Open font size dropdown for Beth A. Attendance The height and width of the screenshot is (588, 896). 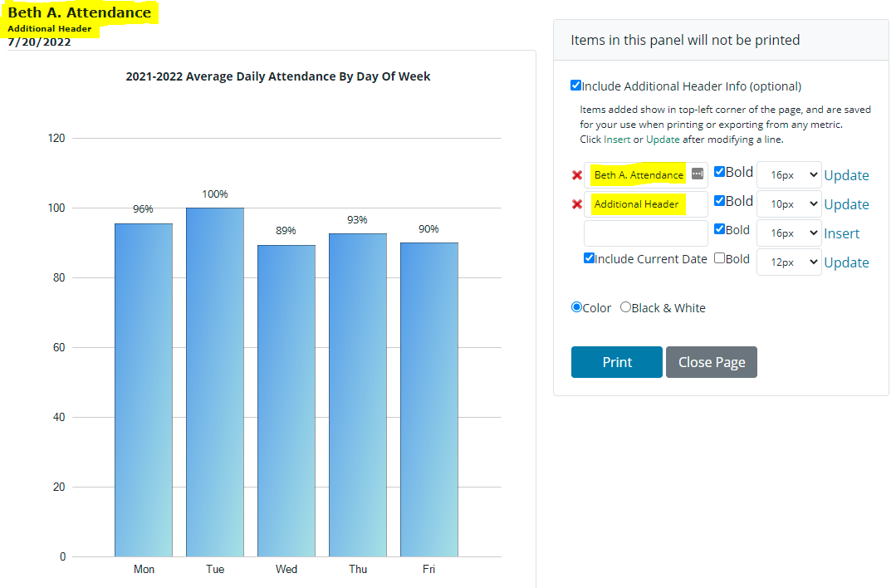click(x=789, y=175)
